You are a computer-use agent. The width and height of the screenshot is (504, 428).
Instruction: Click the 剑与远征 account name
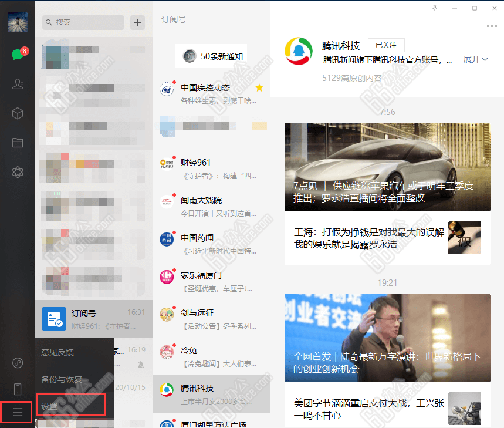click(197, 313)
